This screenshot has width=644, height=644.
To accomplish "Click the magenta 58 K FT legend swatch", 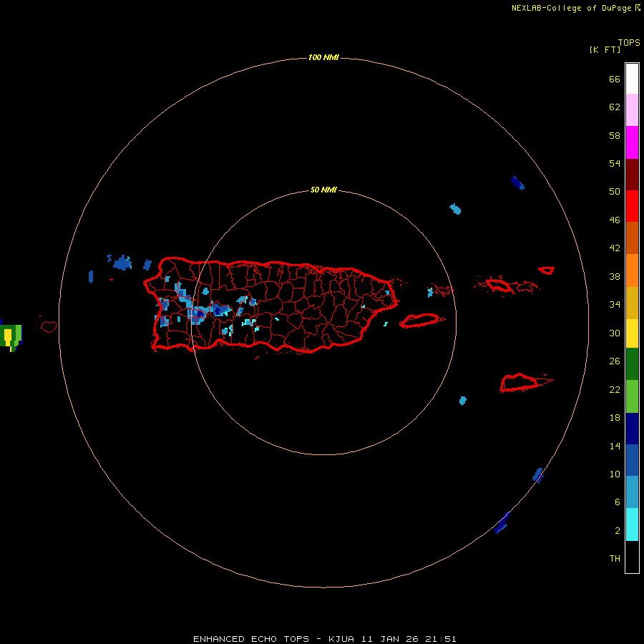I will click(632, 142).
